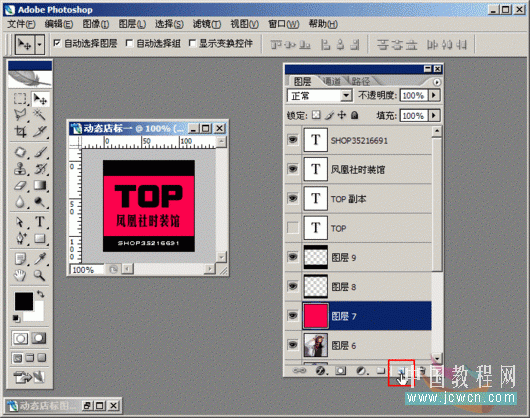This screenshot has height=418, width=530.
Task: Select the Rectangular Marquee tool
Action: click(x=20, y=99)
